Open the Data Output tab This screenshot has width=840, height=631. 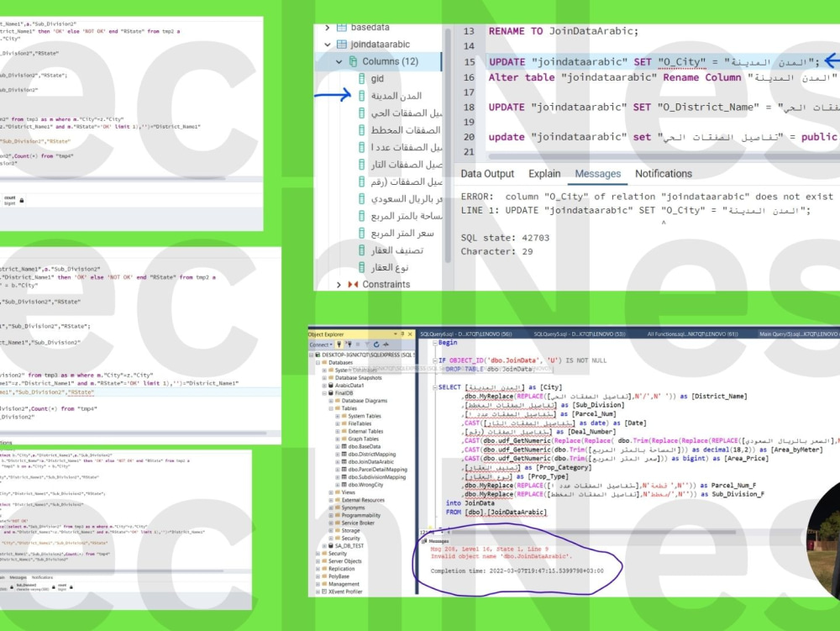pyautogui.click(x=487, y=174)
